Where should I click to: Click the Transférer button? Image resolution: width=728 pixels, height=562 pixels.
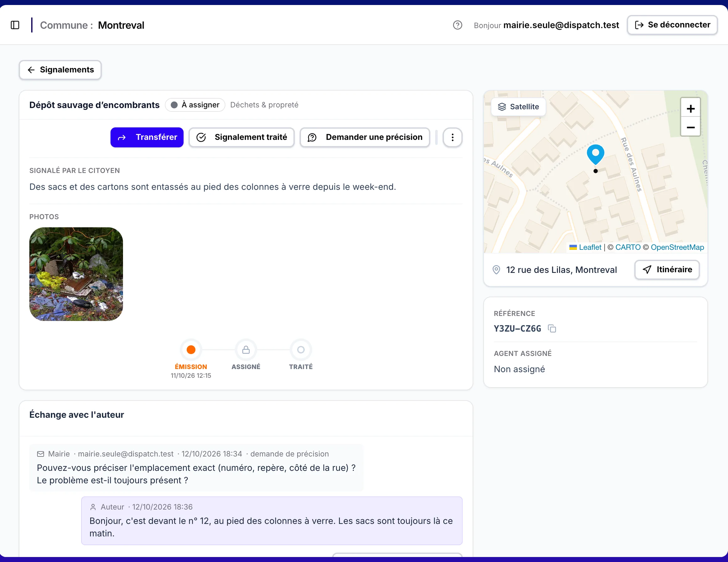(x=147, y=137)
